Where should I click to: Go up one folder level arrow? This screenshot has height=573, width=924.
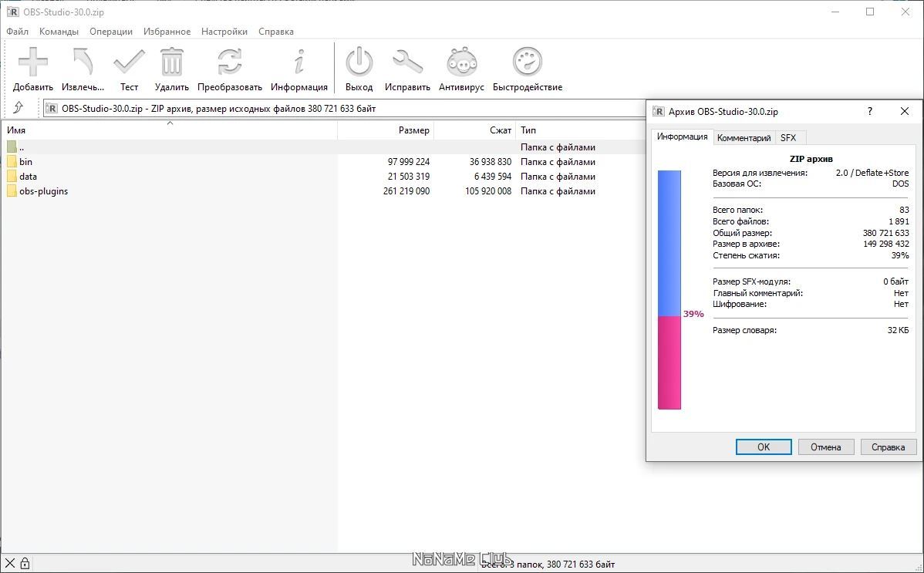coord(19,108)
